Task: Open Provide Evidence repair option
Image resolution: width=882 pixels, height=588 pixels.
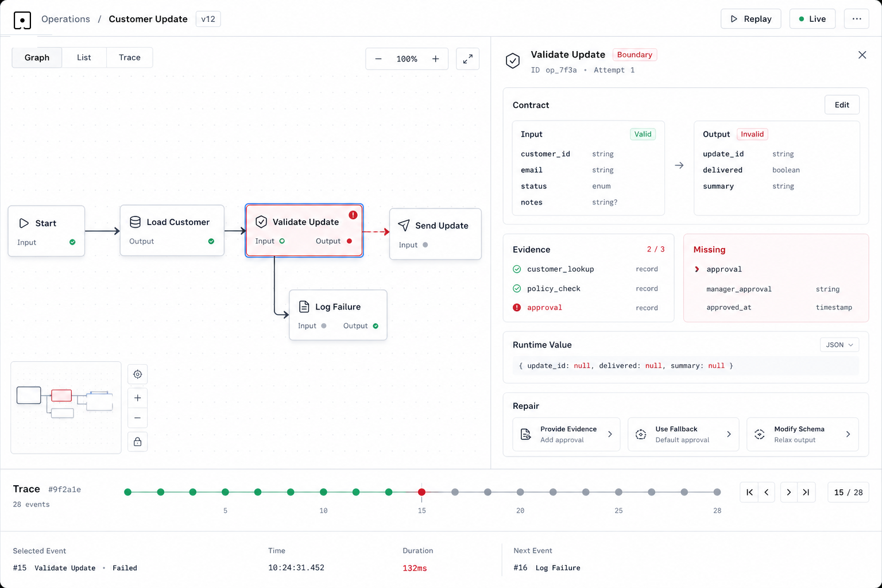Action: (x=566, y=434)
